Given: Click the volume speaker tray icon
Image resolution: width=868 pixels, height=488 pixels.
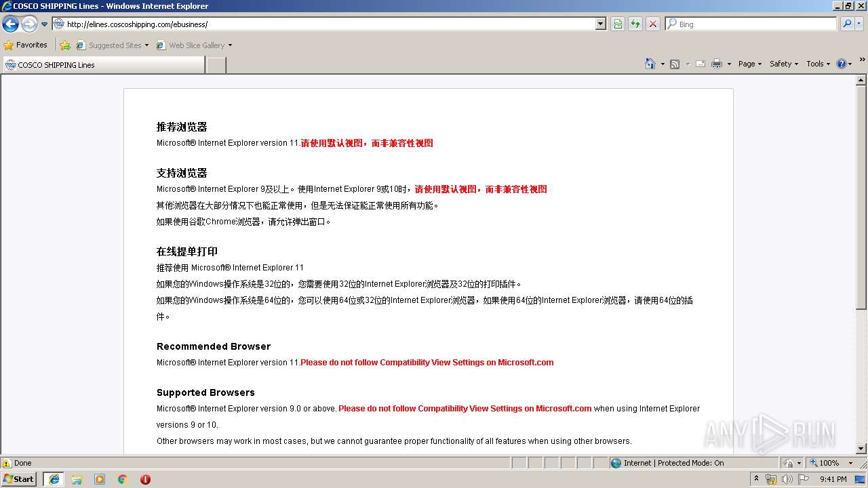Looking at the screenshot, I should click(787, 479).
